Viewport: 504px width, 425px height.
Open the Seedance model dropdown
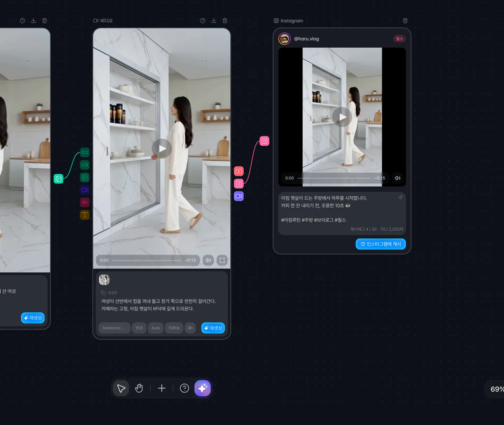pyautogui.click(x=114, y=328)
